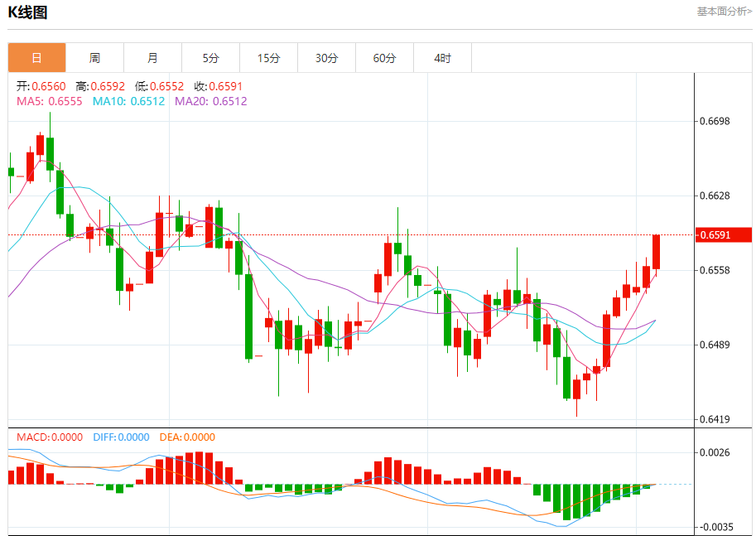
Task: Click the MACD:0.0000 indicator label
Action: 50,437
